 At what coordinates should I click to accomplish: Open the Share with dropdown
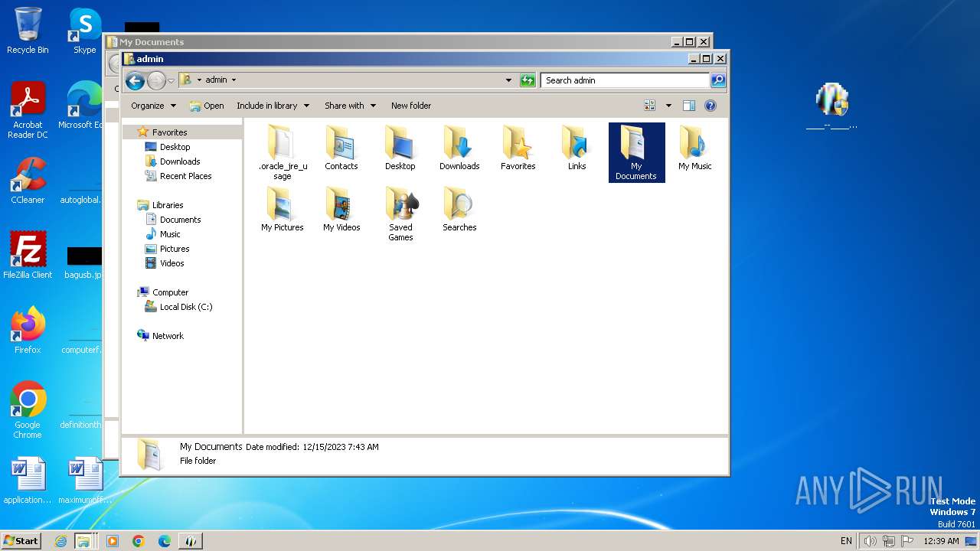pos(350,106)
